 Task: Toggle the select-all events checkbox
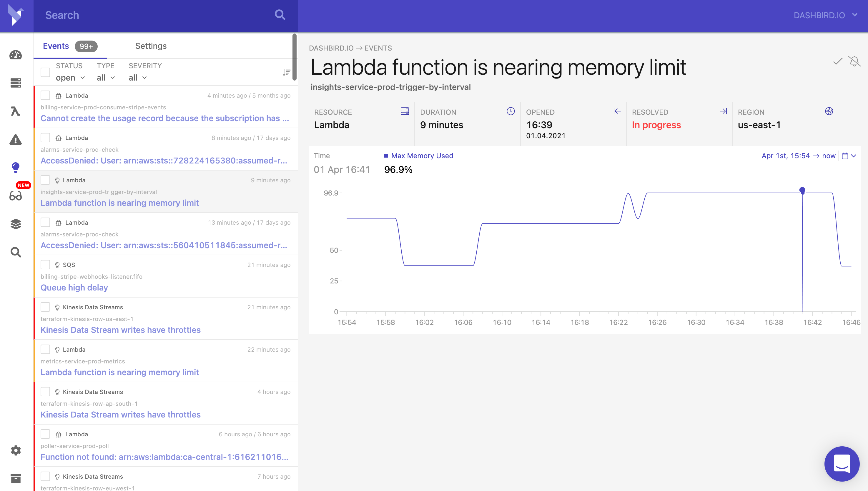pyautogui.click(x=45, y=72)
